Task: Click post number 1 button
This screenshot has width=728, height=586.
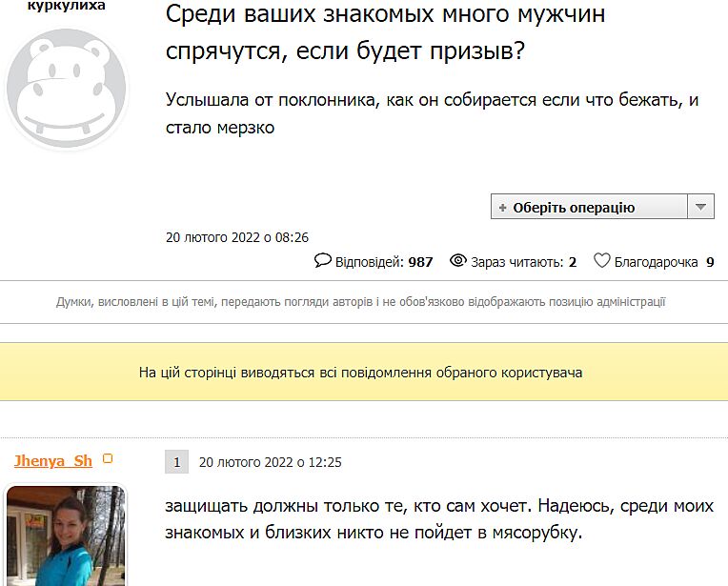Action: tap(176, 462)
